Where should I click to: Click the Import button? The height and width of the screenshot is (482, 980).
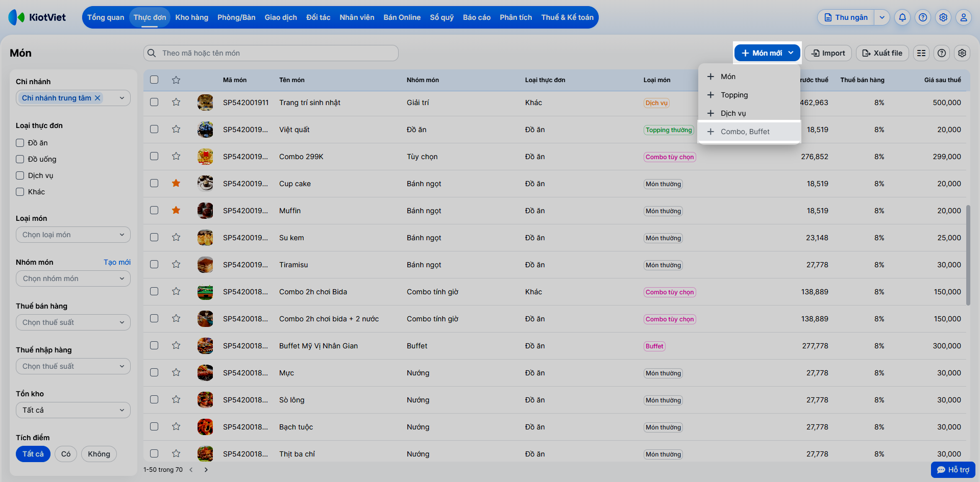pos(828,53)
